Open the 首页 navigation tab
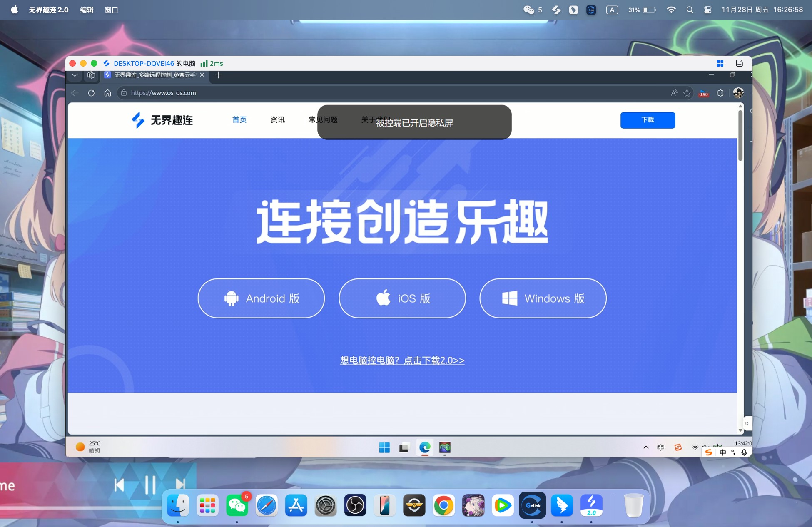The image size is (812, 527). [x=239, y=120]
